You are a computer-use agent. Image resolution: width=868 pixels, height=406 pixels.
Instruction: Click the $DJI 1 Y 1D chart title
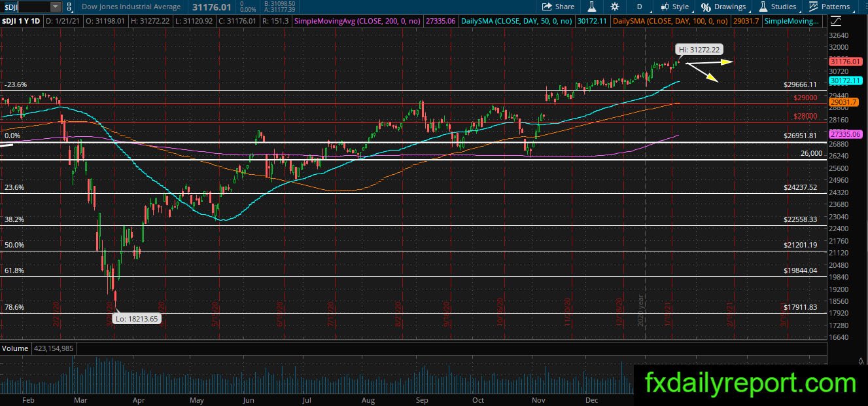coord(21,21)
